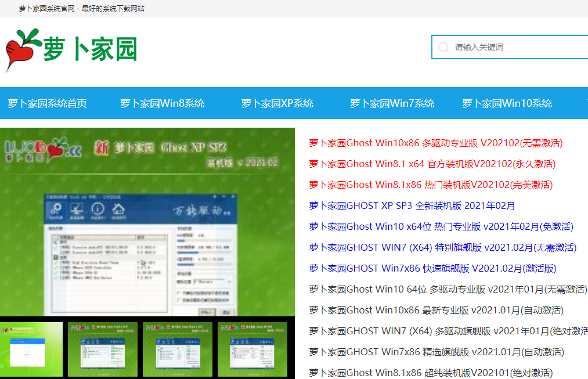The height and width of the screenshot is (379, 588).
Task: Click the Ghost Win8.1x86 超纯装机版 link
Action: click(431, 373)
